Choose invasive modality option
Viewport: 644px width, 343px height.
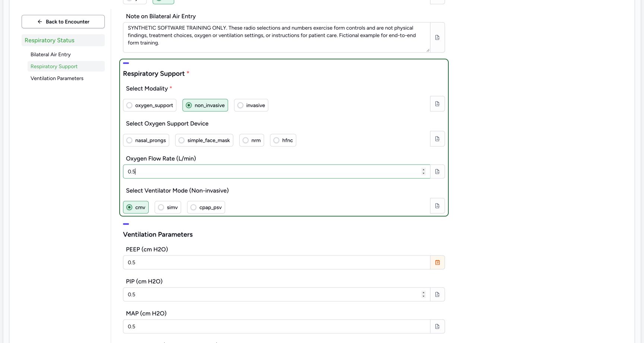click(x=251, y=105)
